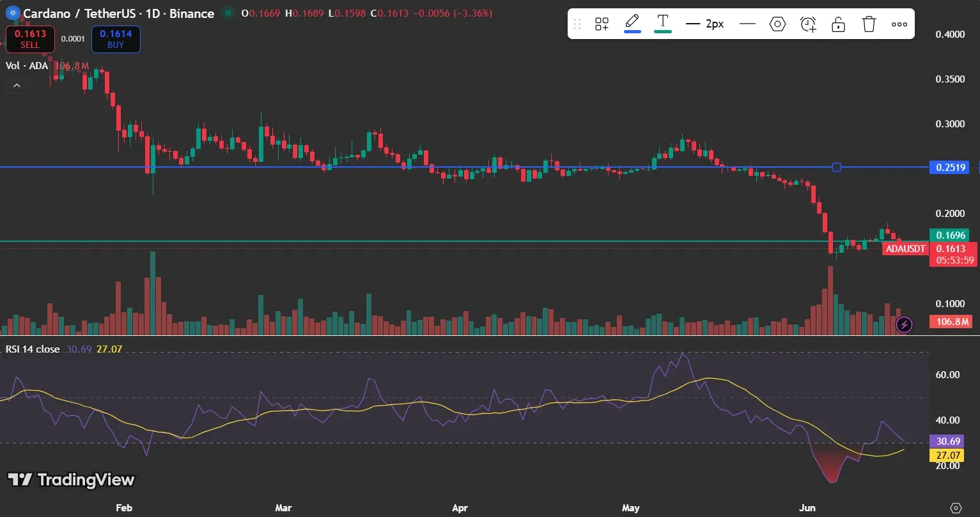This screenshot has height=517, width=980.
Task: Click the 0.1696 green price label
Action: tap(951, 235)
